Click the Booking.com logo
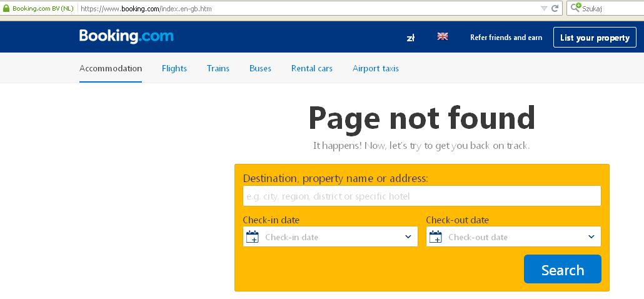 click(126, 36)
